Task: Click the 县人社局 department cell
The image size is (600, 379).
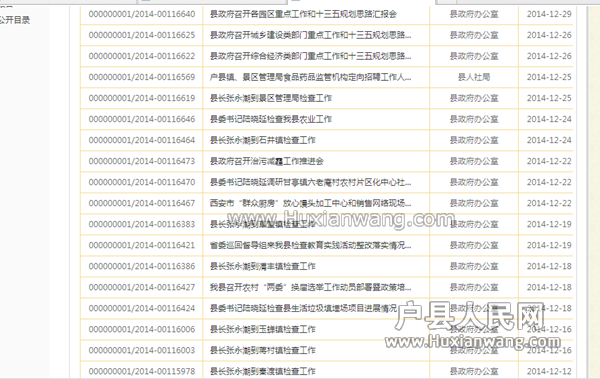Action: (474, 77)
